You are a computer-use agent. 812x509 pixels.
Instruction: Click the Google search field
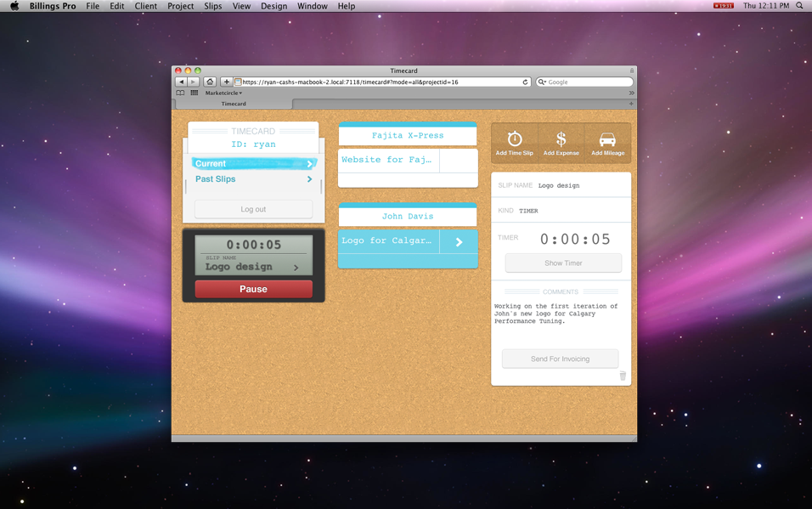pyautogui.click(x=584, y=82)
